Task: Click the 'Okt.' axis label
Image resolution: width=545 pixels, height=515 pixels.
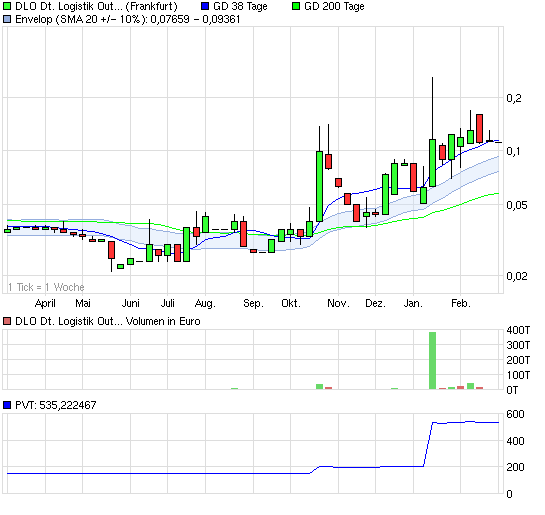Action: (291, 303)
